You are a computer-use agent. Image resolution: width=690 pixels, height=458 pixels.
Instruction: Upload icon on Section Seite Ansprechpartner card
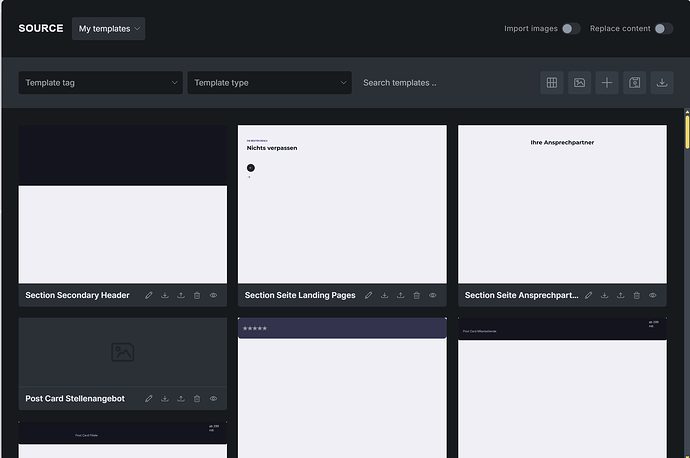pos(621,296)
